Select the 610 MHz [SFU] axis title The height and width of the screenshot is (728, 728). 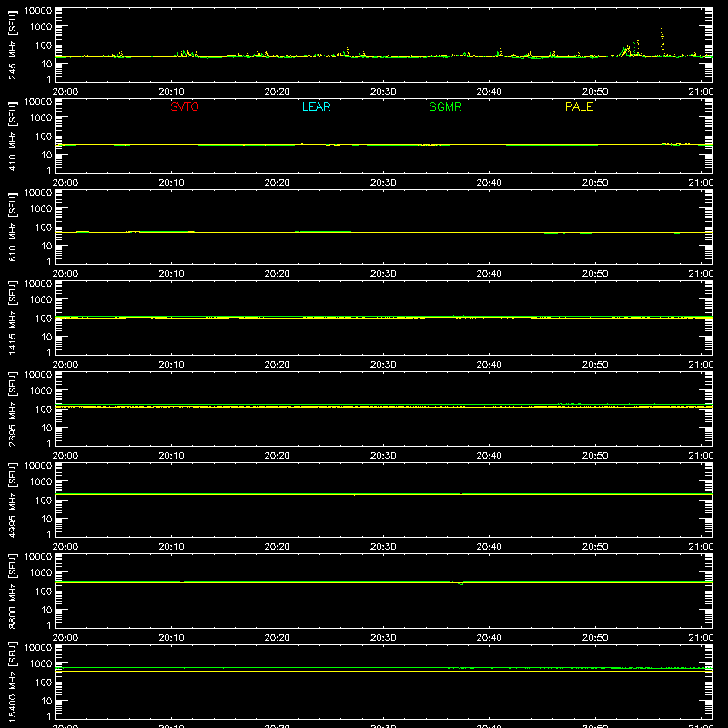(13, 227)
